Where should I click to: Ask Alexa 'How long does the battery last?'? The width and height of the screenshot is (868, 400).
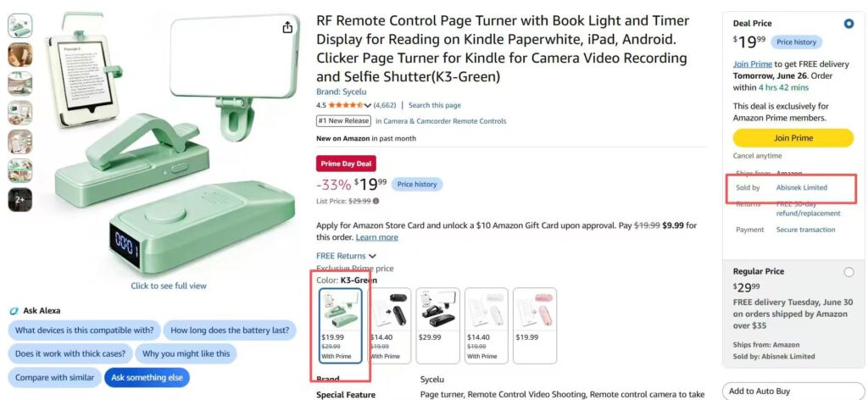click(230, 331)
